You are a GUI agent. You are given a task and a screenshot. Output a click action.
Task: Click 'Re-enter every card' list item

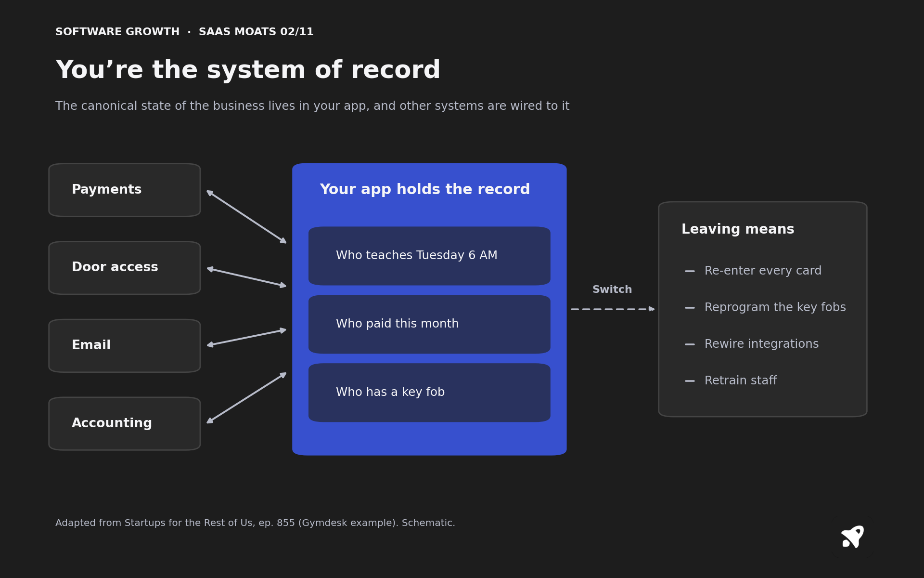(753, 271)
